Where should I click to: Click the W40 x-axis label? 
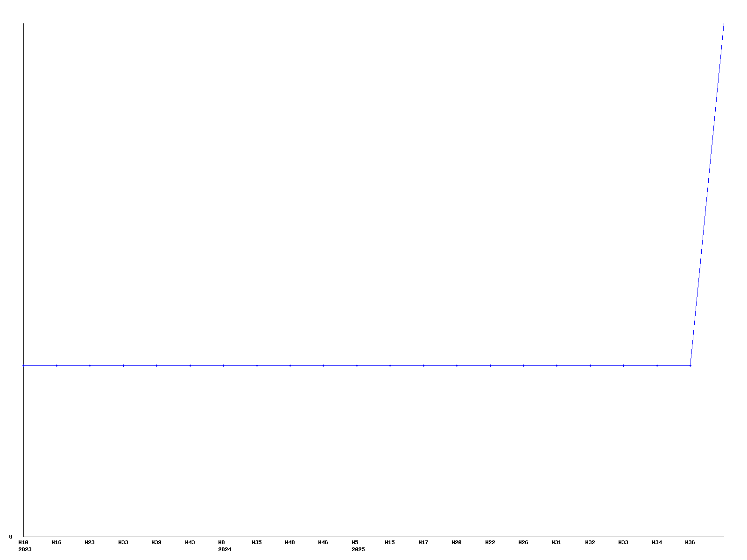pos(290,542)
